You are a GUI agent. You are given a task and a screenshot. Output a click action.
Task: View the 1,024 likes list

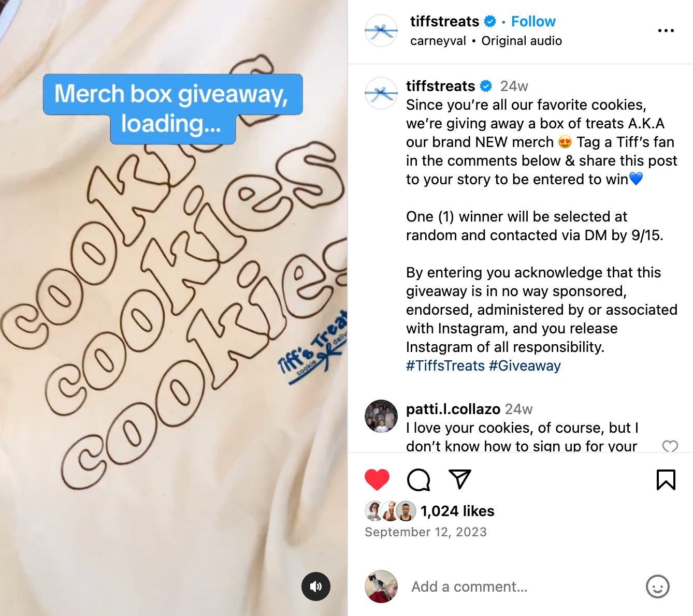[457, 511]
